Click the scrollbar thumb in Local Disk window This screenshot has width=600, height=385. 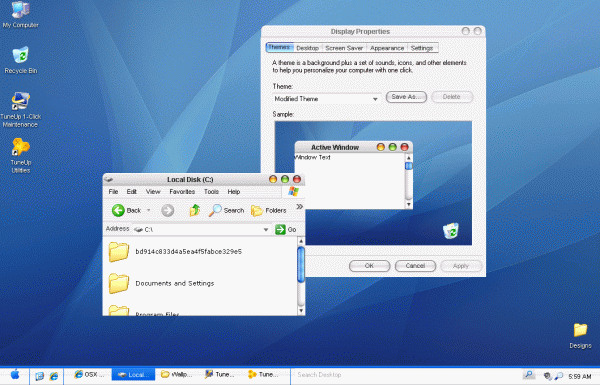[301, 265]
